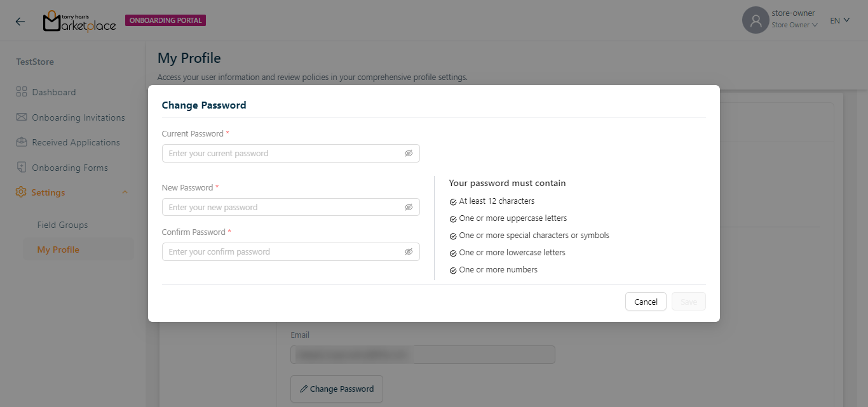Image resolution: width=868 pixels, height=407 pixels.
Task: Open Field Groups in the sidebar
Action: tap(62, 225)
